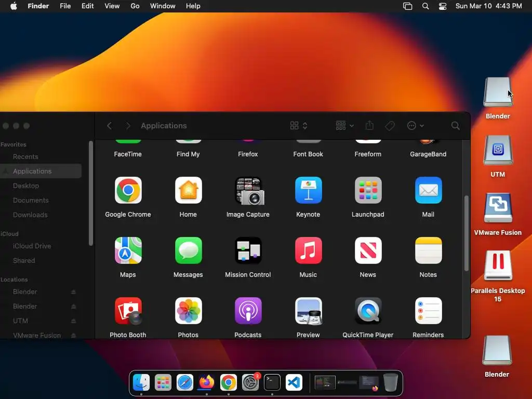Viewport: 532px width, 399px height.
Task: Select the Photo Booth app icon
Action: pos(128,311)
